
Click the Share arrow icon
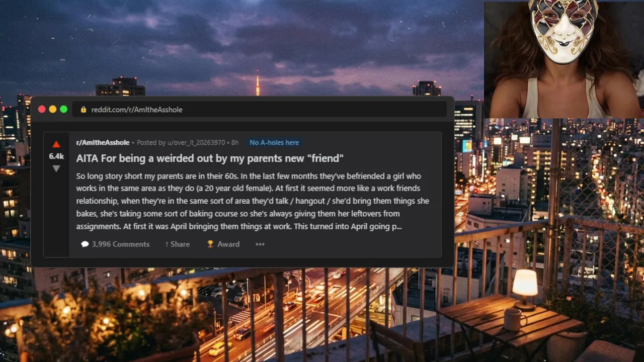pyautogui.click(x=167, y=244)
